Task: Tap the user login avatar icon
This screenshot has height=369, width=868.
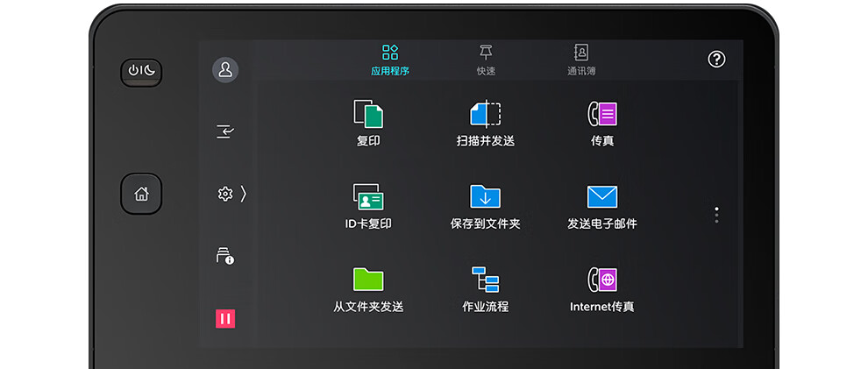Action: click(x=225, y=70)
